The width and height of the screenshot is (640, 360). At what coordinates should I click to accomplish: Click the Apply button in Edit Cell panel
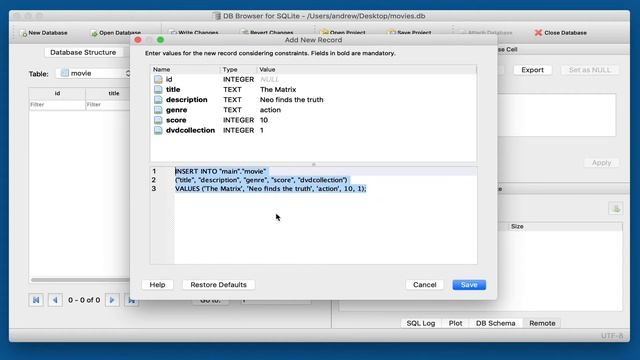pyautogui.click(x=601, y=162)
